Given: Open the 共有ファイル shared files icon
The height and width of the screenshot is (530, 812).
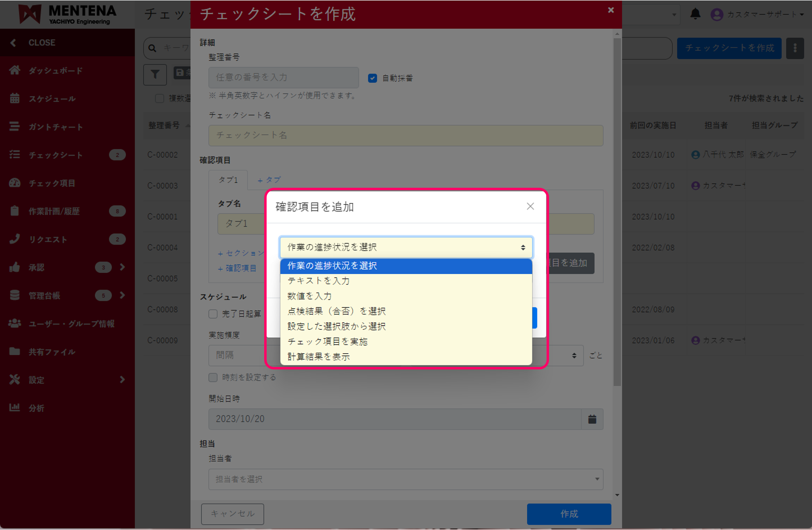Looking at the screenshot, I should click(15, 352).
